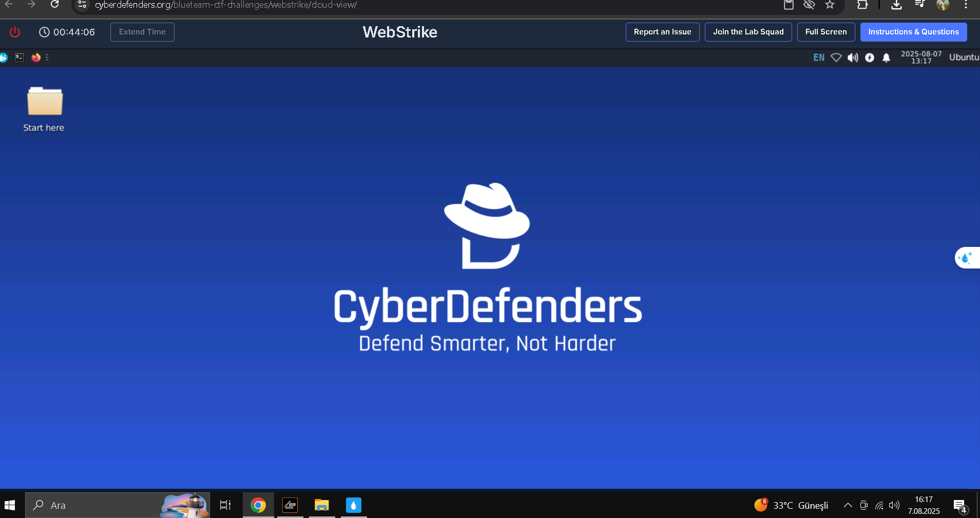Switch to Chrome in the taskbar
This screenshot has height=518, width=980.
click(x=258, y=505)
